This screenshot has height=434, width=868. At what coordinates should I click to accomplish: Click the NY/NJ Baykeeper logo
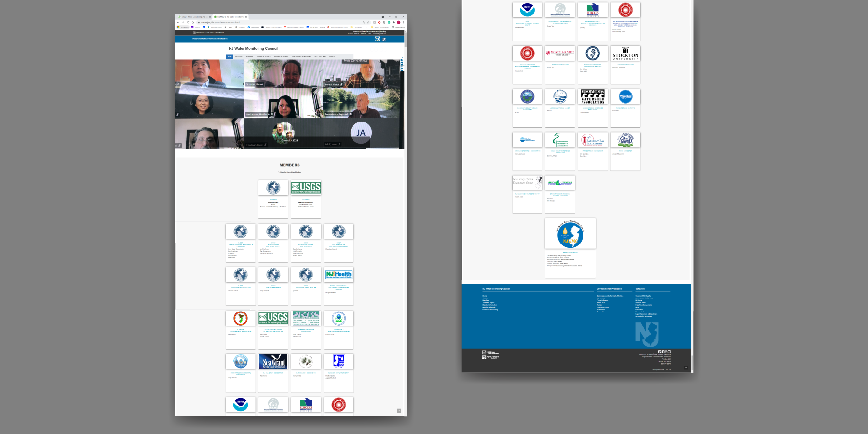(625, 140)
